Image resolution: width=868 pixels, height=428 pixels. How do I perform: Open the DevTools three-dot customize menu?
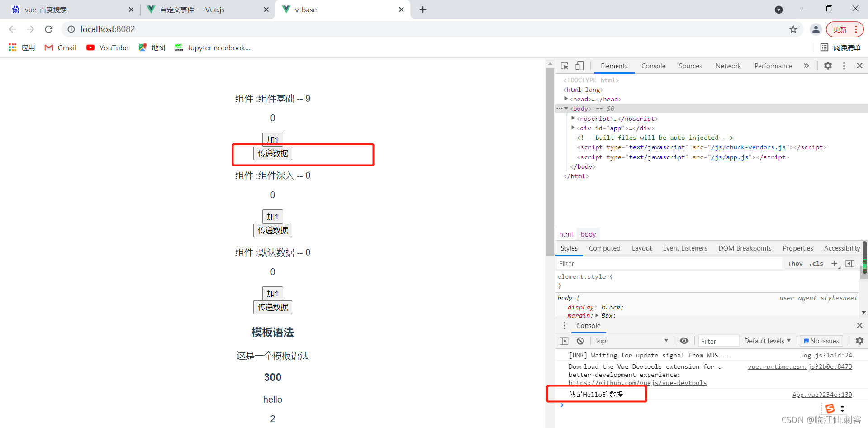point(844,66)
